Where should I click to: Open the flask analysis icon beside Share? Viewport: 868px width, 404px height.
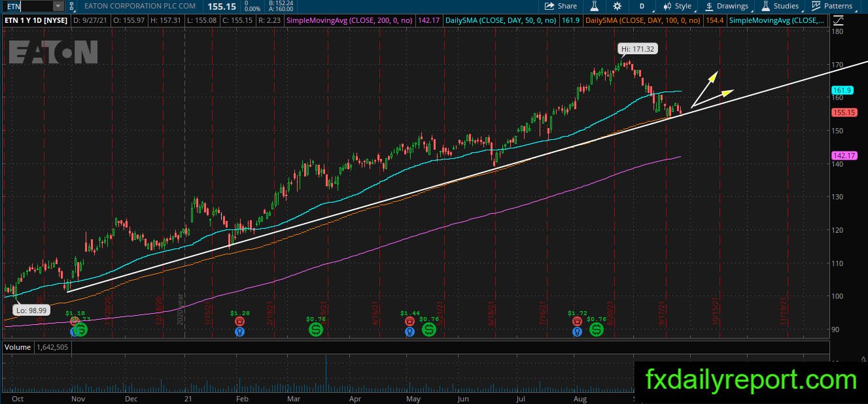coord(595,6)
